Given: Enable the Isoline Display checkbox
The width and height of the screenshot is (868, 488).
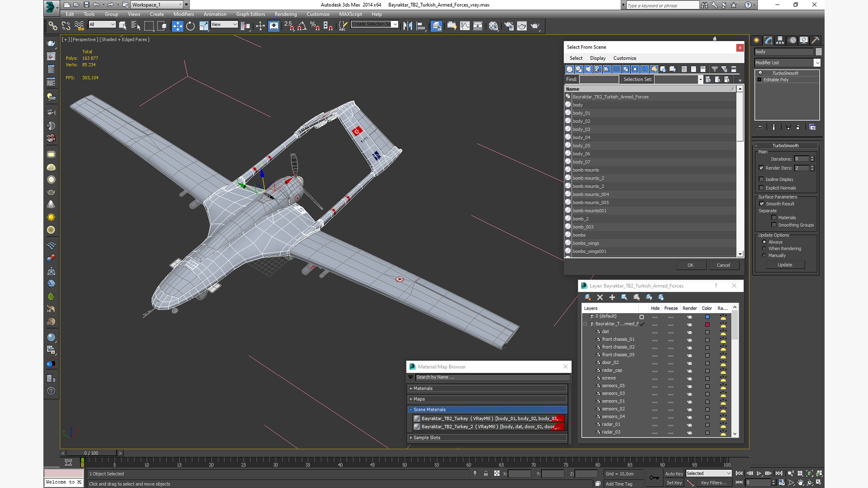Looking at the screenshot, I should tap(761, 179).
